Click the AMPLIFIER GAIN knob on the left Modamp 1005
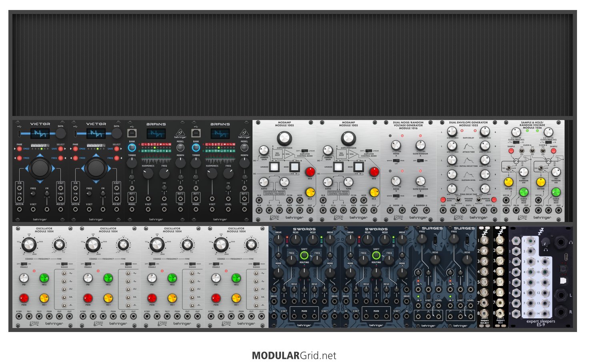 pos(284,138)
